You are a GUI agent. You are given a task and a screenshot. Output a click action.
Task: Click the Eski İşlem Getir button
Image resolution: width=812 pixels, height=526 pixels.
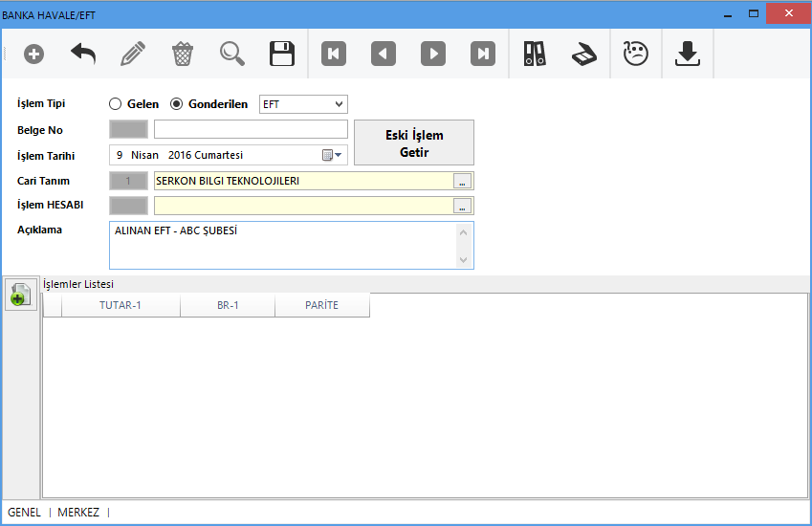click(413, 143)
